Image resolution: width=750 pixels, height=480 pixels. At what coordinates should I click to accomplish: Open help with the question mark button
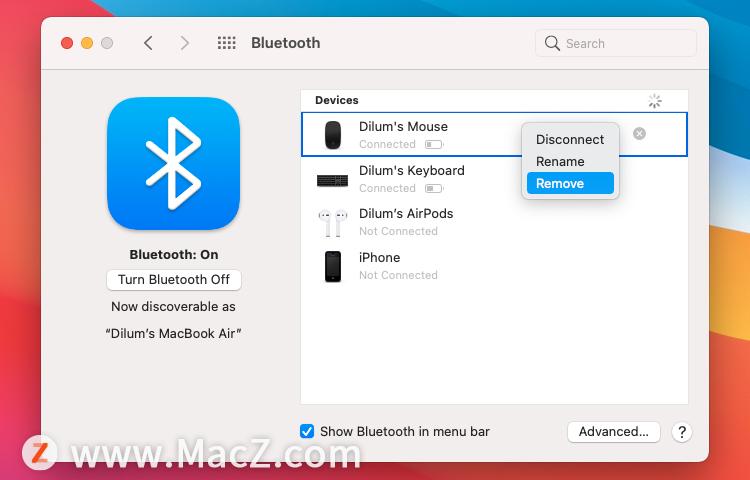pos(682,432)
